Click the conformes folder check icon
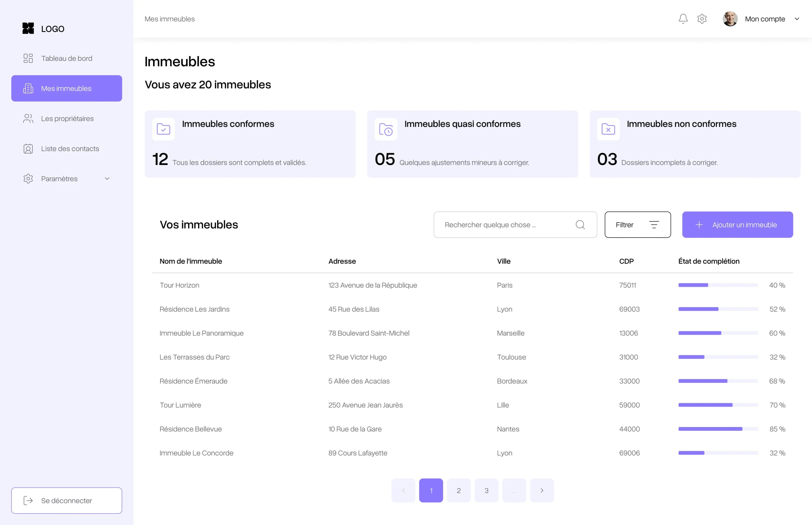Viewport: 812px width, 525px height. click(164, 129)
